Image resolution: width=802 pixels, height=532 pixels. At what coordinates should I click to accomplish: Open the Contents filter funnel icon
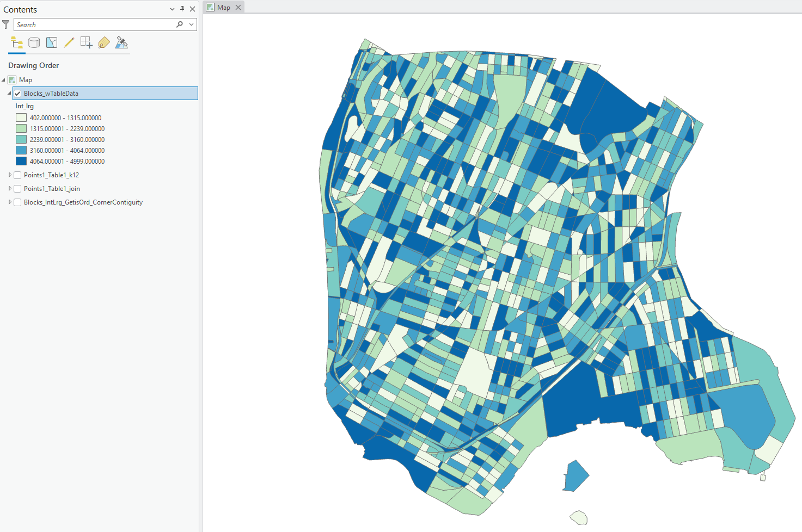click(x=5, y=24)
